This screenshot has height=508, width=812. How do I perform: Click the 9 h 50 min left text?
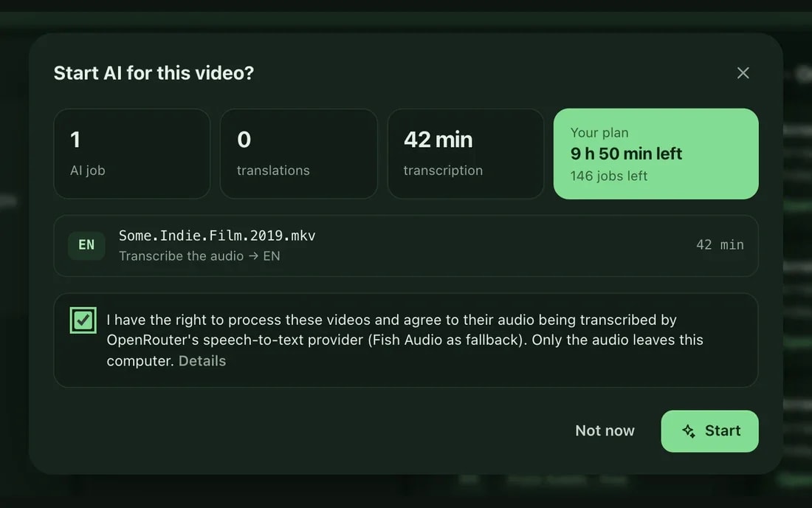pyautogui.click(x=626, y=154)
